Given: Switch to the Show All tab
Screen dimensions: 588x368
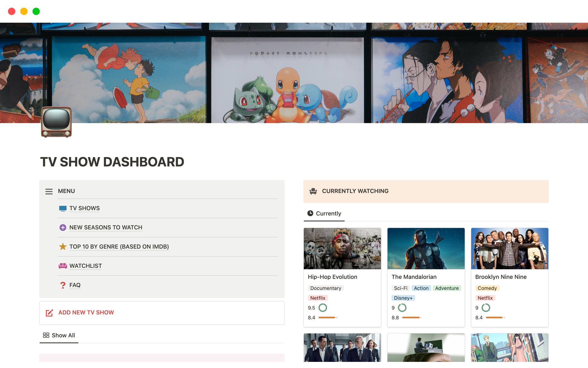Looking at the screenshot, I should [59, 335].
